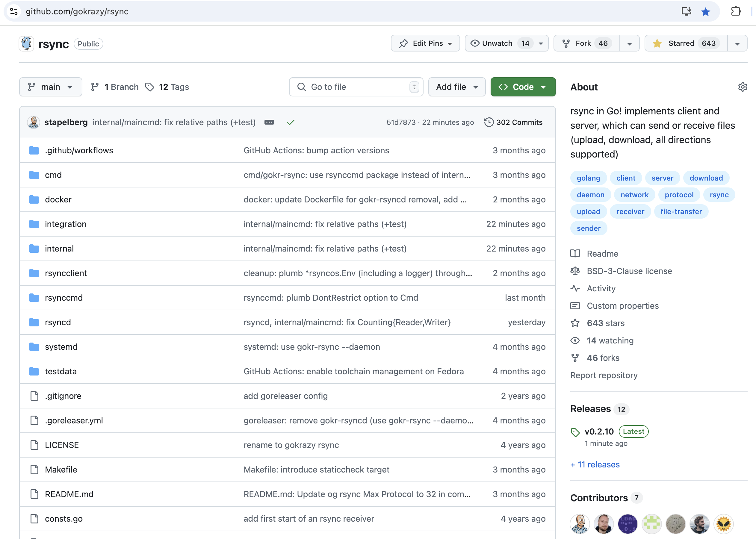Click the yellow sun-face contributor avatar
The height and width of the screenshot is (539, 756).
[x=723, y=524]
